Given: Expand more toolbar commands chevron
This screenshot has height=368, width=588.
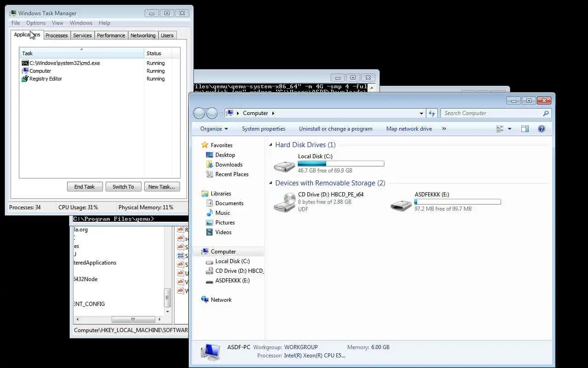Looking at the screenshot, I should [x=444, y=129].
